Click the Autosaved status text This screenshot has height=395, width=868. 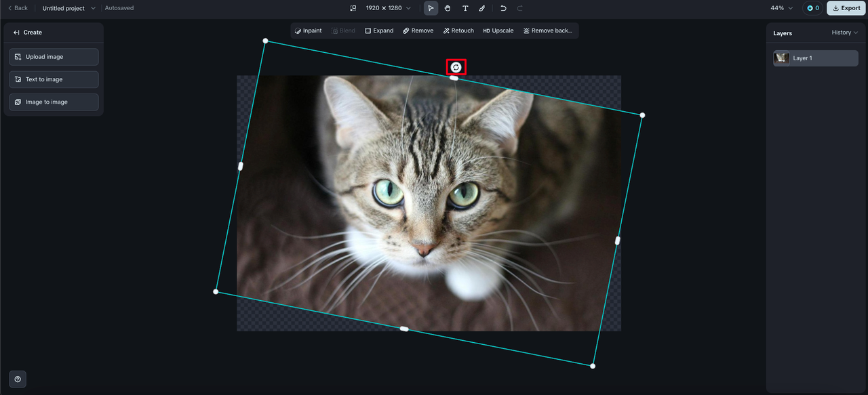click(x=119, y=8)
